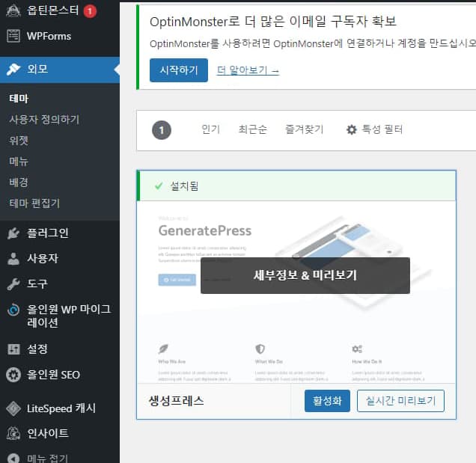This screenshot has height=463, width=476.
Task: Click the 생성프레스 theme name
Action: 176,401
